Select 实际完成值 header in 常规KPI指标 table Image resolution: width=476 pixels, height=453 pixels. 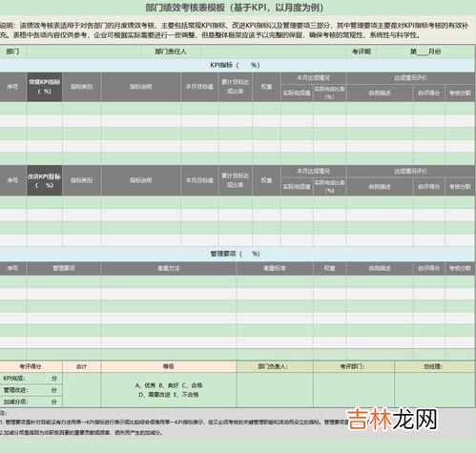tap(297, 93)
